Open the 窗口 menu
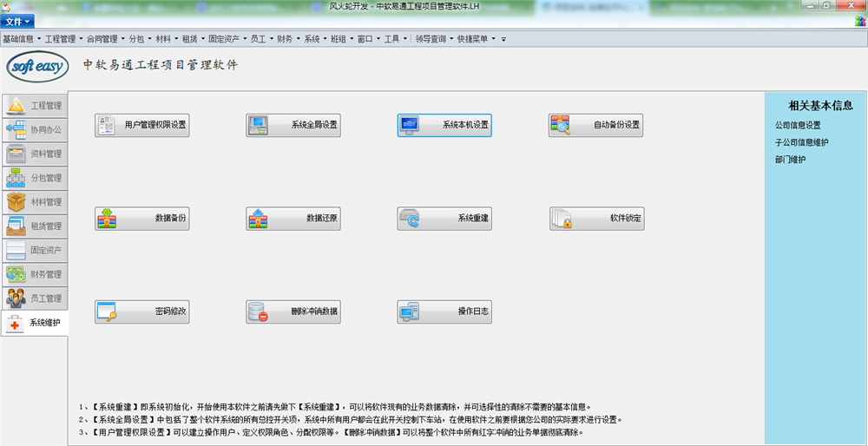 pos(369,39)
